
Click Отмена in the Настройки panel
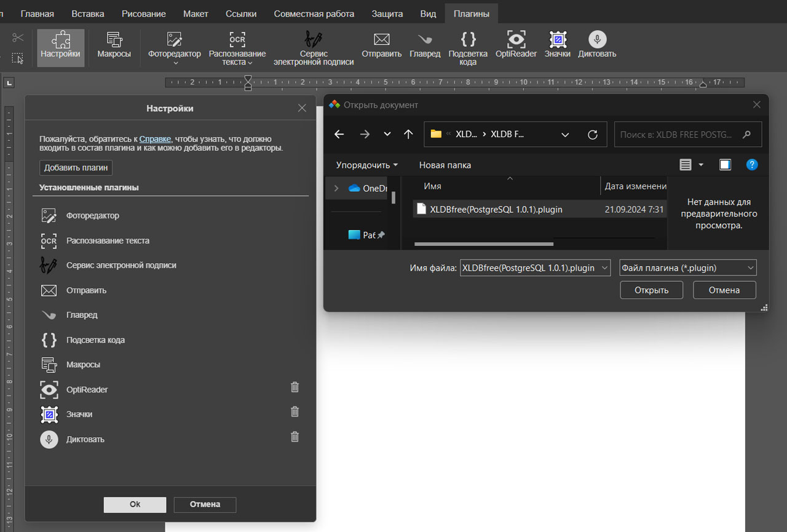click(x=205, y=504)
